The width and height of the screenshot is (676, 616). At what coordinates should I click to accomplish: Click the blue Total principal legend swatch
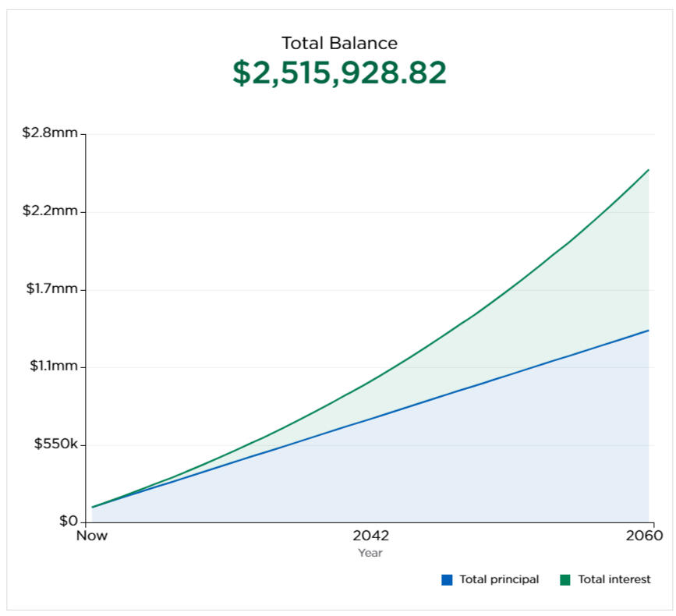(447, 579)
